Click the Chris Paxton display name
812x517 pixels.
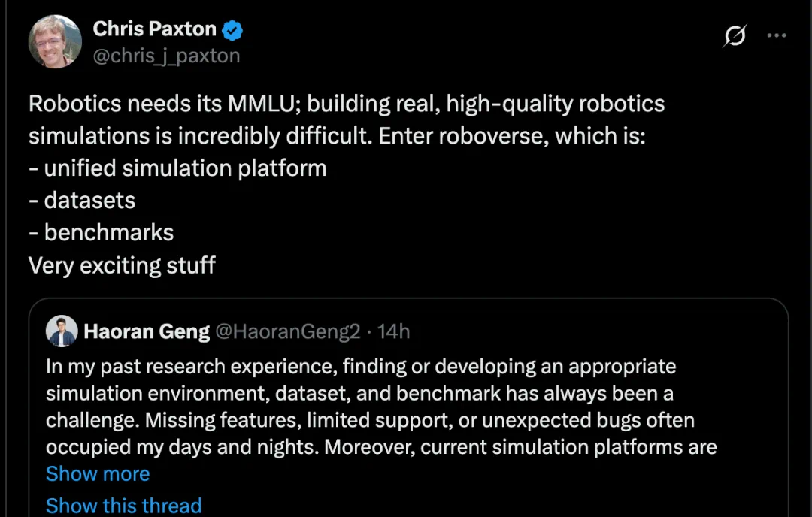click(154, 29)
